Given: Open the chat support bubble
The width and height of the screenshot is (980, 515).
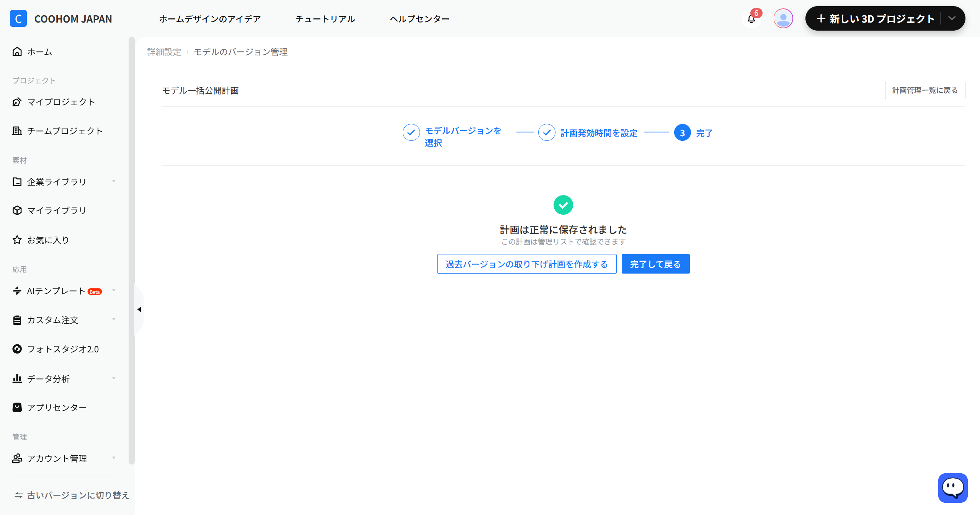Looking at the screenshot, I should pos(953,488).
